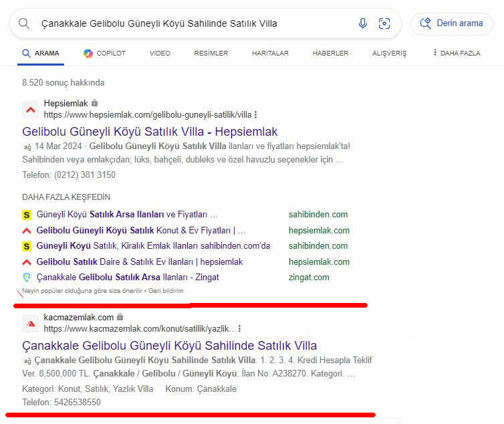
Task: Switch to the Resimler tab
Action: [211, 54]
